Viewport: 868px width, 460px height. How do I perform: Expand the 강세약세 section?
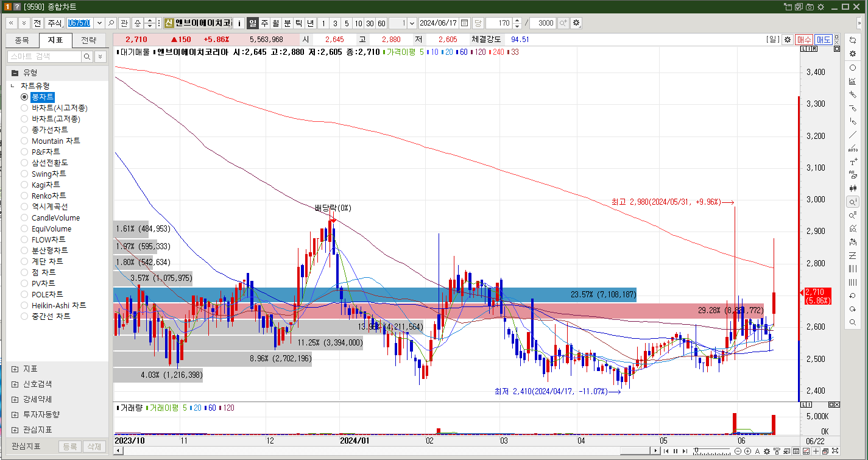(15, 400)
